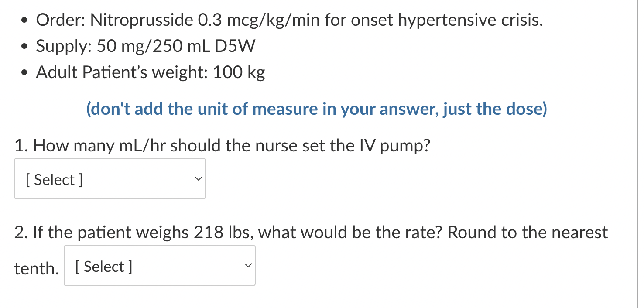Select the [ Select ] placeholder under question 1
The image size is (644, 308).
click(54, 179)
